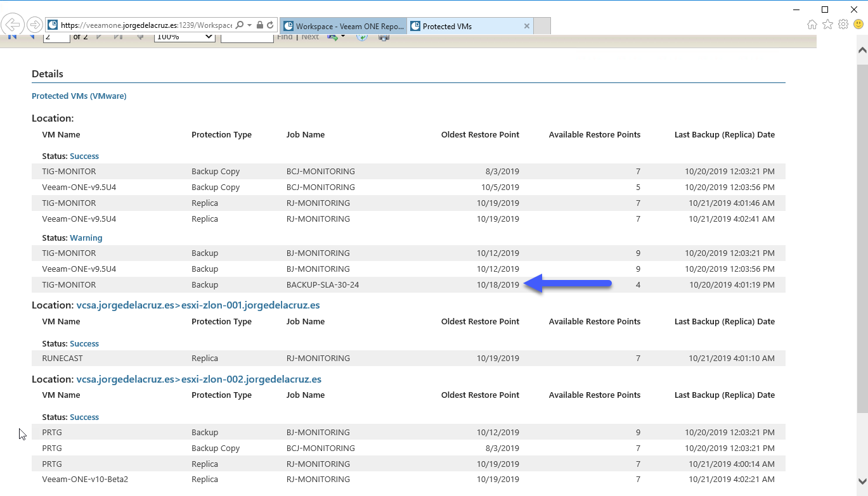Open browser settings gear icon
This screenshot has height=496, width=868.
tap(843, 25)
